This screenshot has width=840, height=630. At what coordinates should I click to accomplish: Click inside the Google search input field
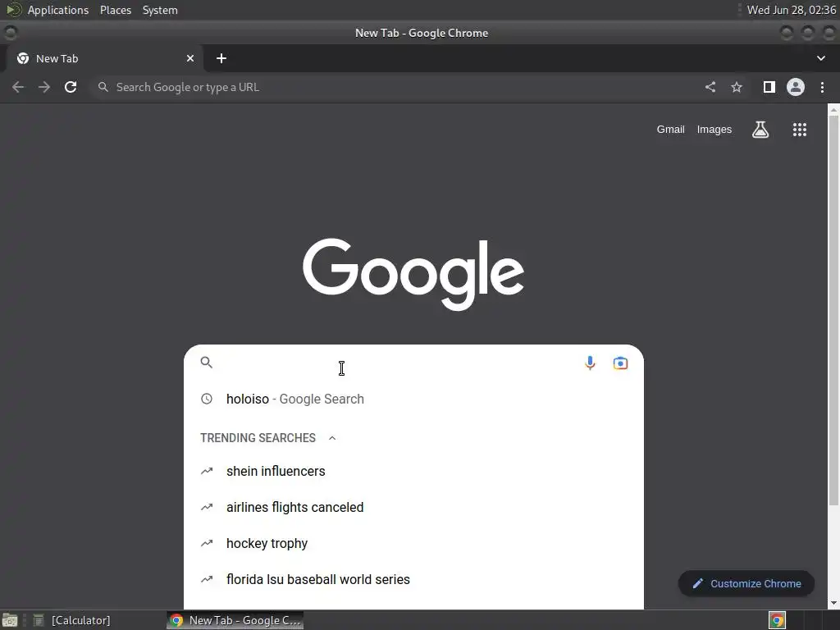[396, 363]
